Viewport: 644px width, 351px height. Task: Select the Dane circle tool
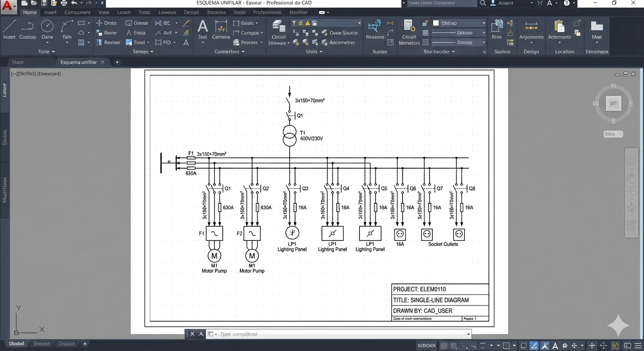tap(47, 30)
